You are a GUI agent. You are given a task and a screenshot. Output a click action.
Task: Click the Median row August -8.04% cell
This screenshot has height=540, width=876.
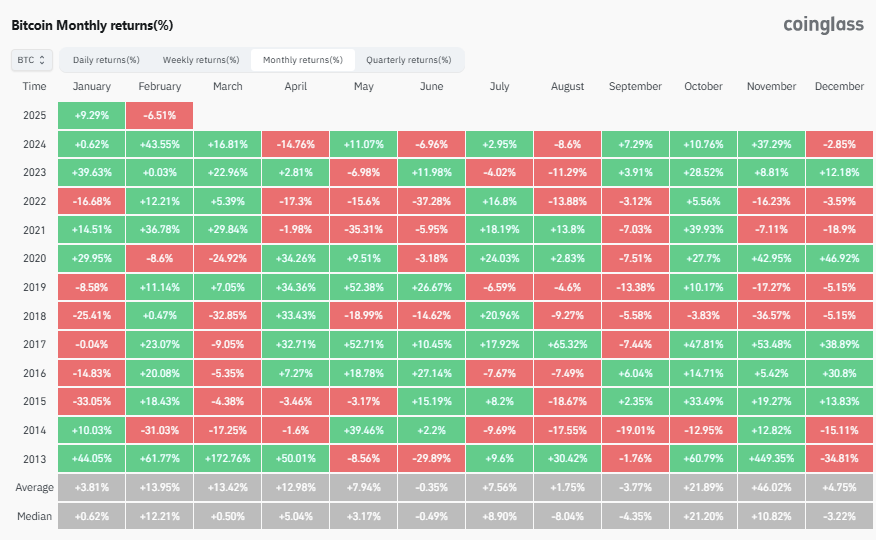pos(568,516)
